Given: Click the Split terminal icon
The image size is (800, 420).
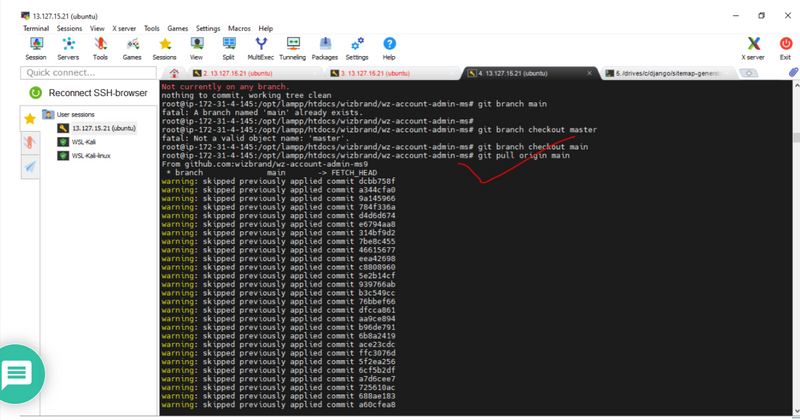Looking at the screenshot, I should pos(228,48).
